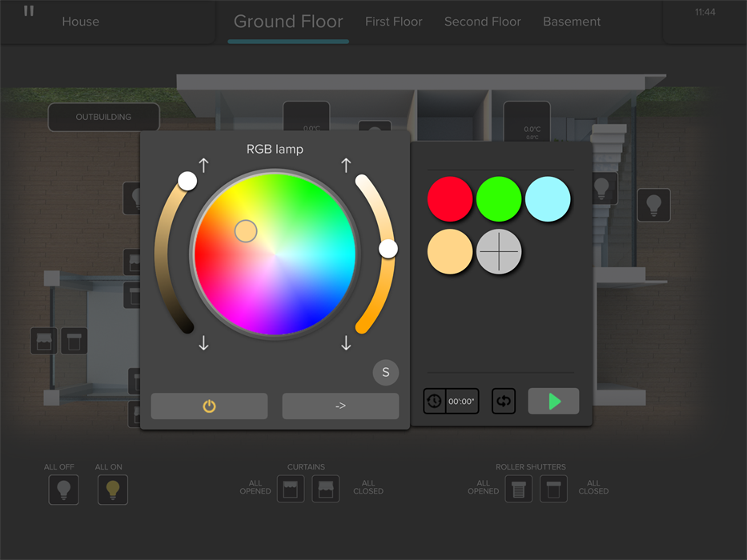Start the color sequence with green play button
The width and height of the screenshot is (747, 560).
pyautogui.click(x=553, y=401)
